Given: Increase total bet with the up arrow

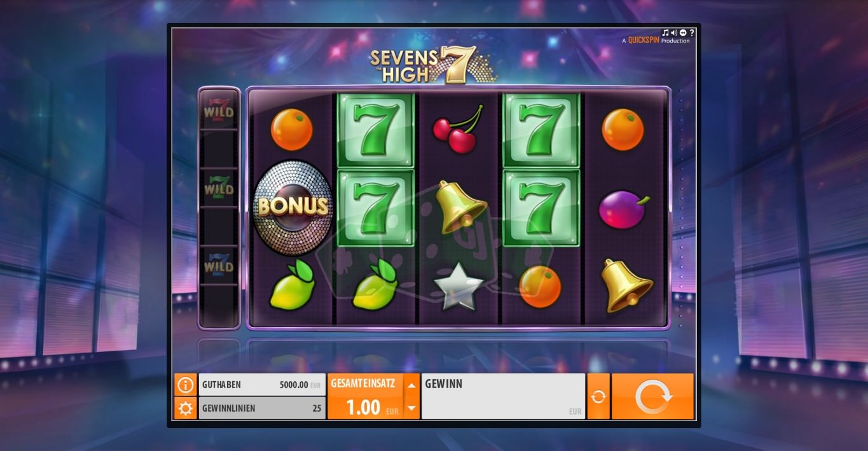Looking at the screenshot, I should (412, 385).
